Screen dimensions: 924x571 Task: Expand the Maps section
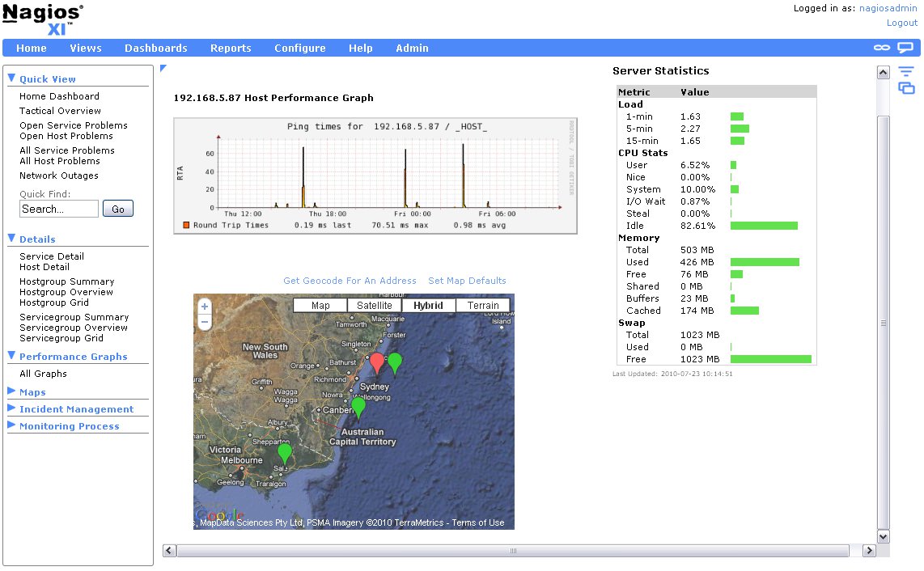tap(11, 391)
